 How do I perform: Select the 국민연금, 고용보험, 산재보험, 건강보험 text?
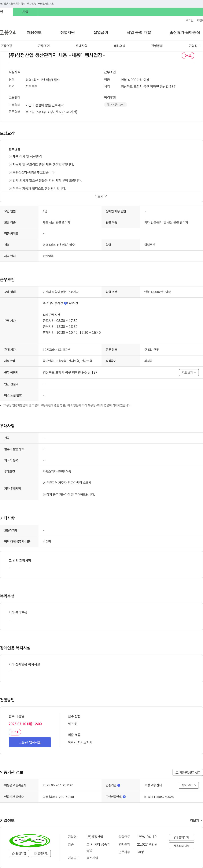coord(67,361)
